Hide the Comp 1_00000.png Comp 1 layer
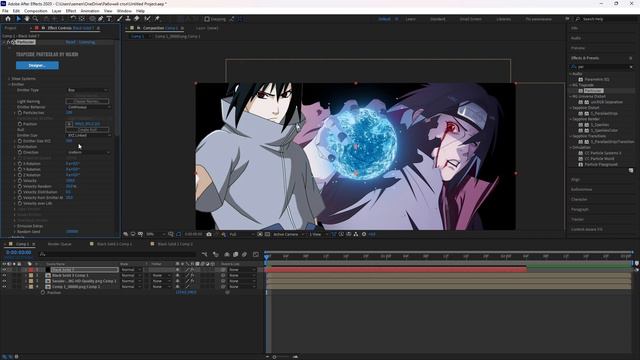This screenshot has width=640, height=360. (4, 287)
